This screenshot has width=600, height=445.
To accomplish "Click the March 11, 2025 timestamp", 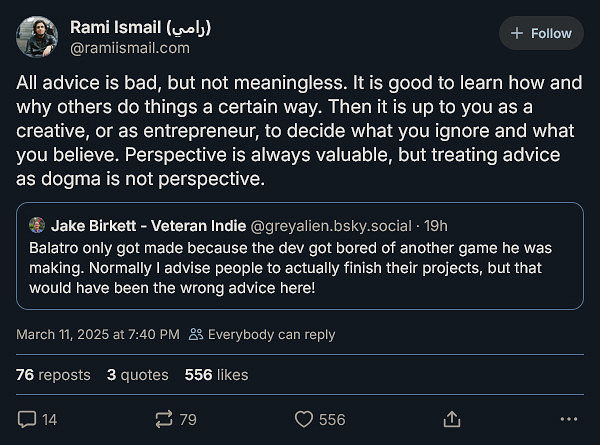I will (98, 334).
